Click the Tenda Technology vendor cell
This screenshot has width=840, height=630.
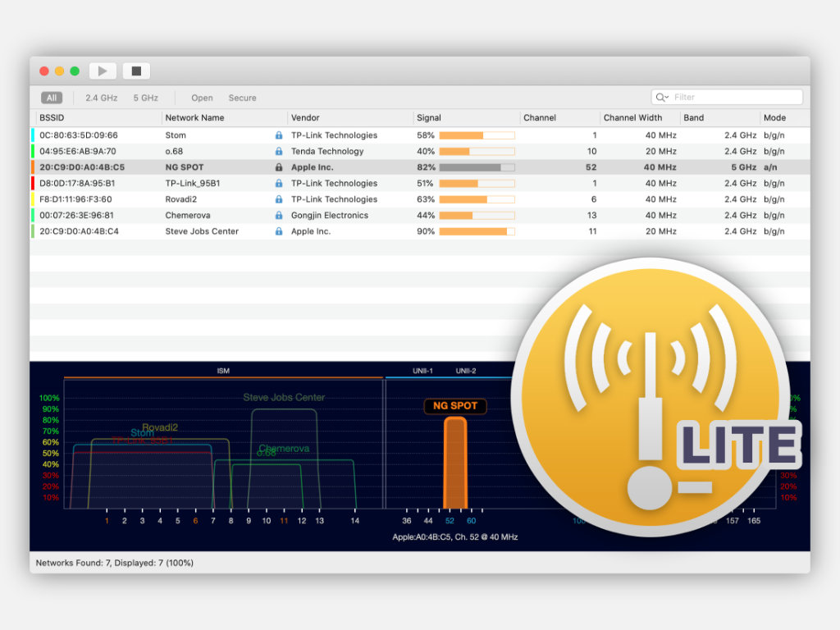point(327,151)
